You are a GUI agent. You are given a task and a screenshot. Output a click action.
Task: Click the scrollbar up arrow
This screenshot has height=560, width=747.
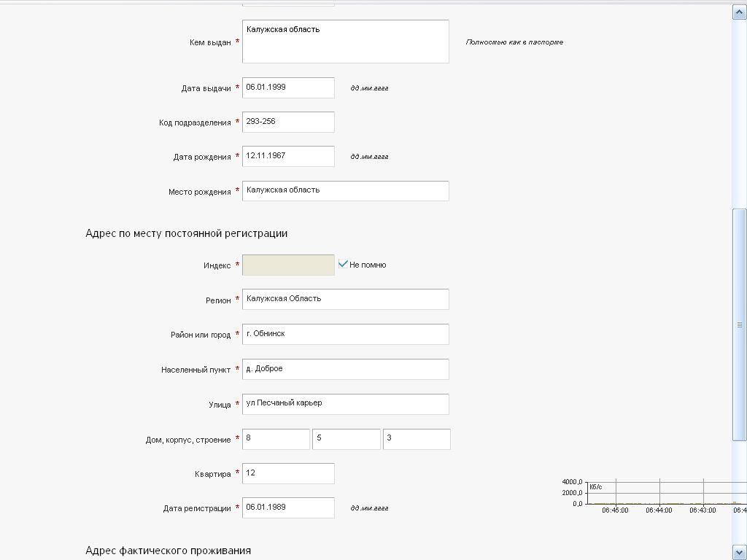pyautogui.click(x=740, y=12)
